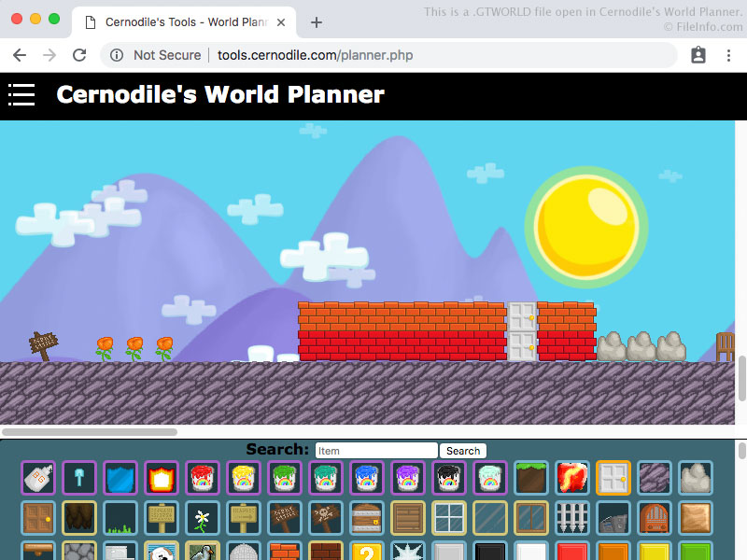
Task: Choose the black paint bucket
Action: (449, 478)
